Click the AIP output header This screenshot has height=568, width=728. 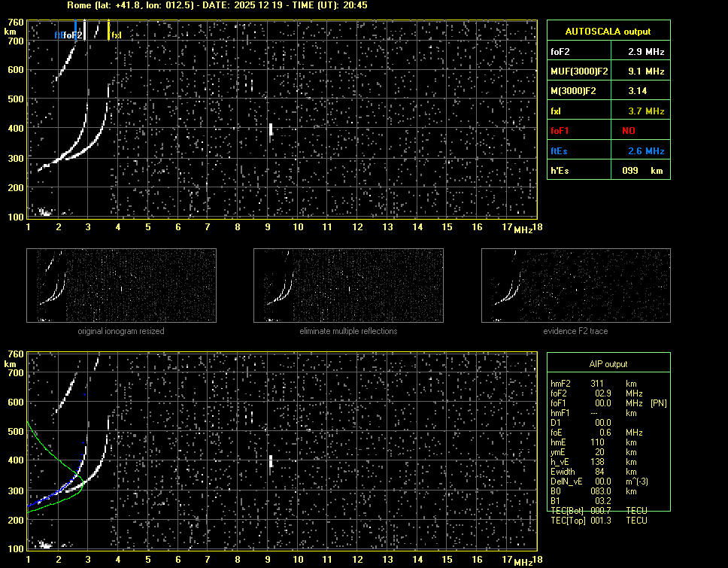608,364
